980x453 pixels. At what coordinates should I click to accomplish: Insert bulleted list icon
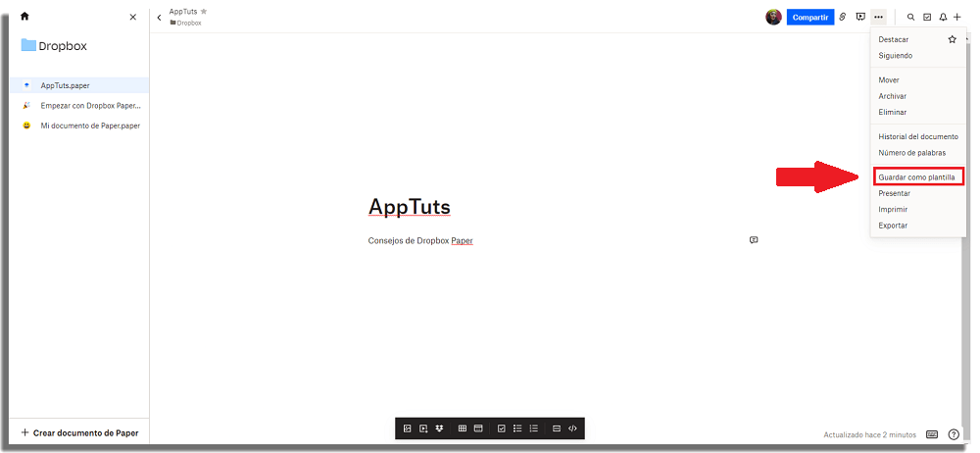(x=517, y=428)
